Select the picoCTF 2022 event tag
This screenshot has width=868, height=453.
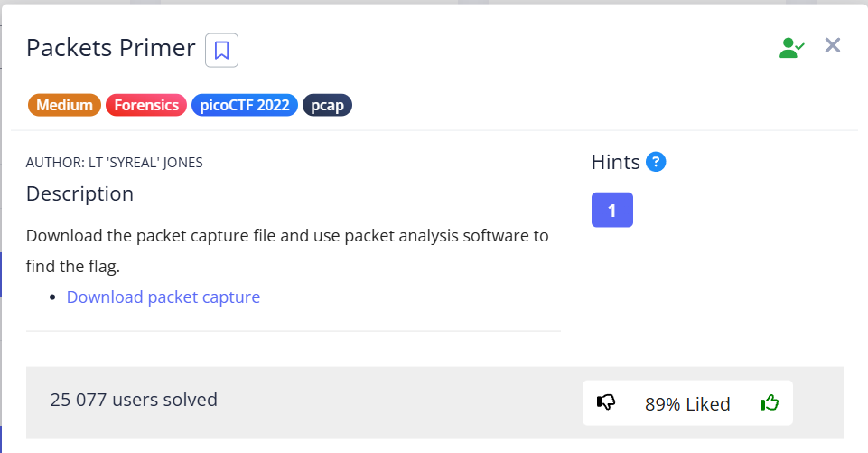[x=244, y=105]
